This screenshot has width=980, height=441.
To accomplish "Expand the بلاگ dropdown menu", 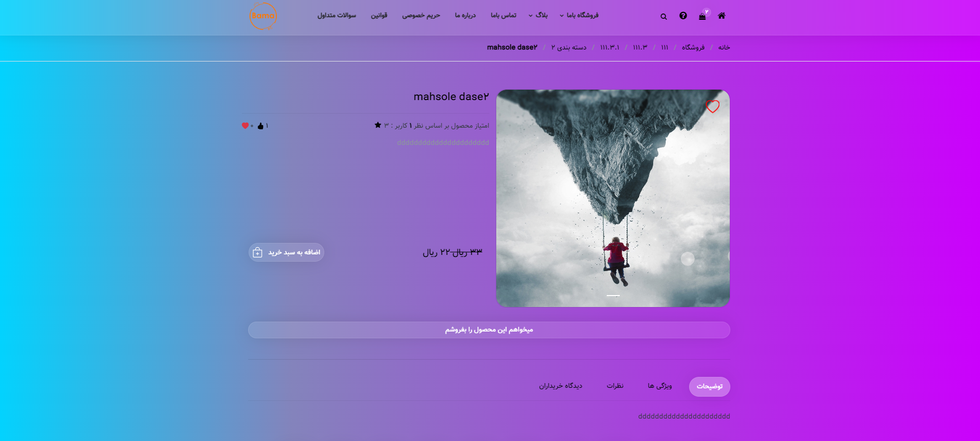I will pyautogui.click(x=538, y=16).
